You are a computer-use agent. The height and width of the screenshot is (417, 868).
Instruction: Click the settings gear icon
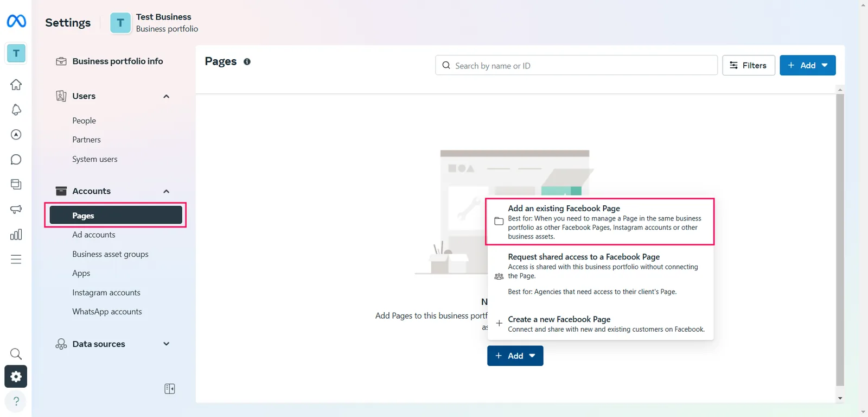coord(16,376)
